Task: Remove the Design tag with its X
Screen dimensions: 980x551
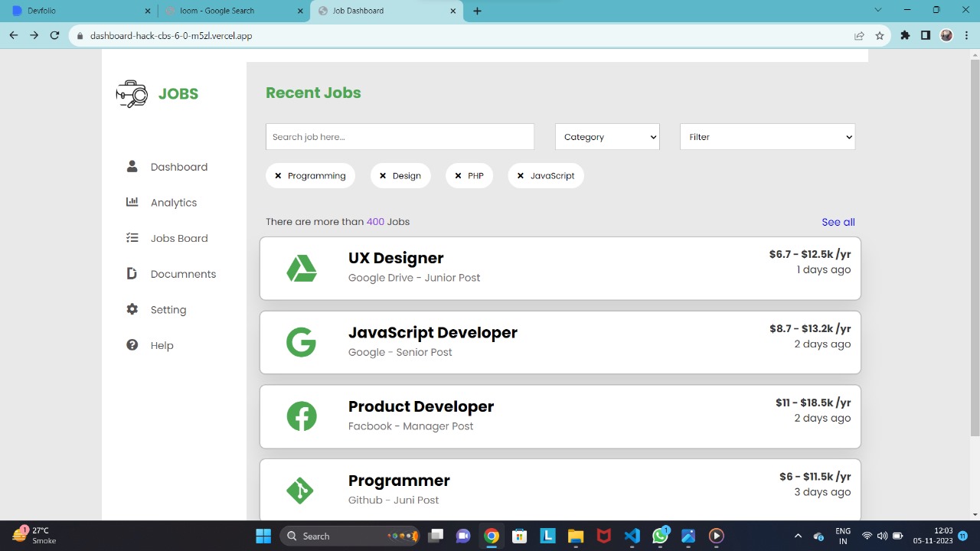Action: 383,176
